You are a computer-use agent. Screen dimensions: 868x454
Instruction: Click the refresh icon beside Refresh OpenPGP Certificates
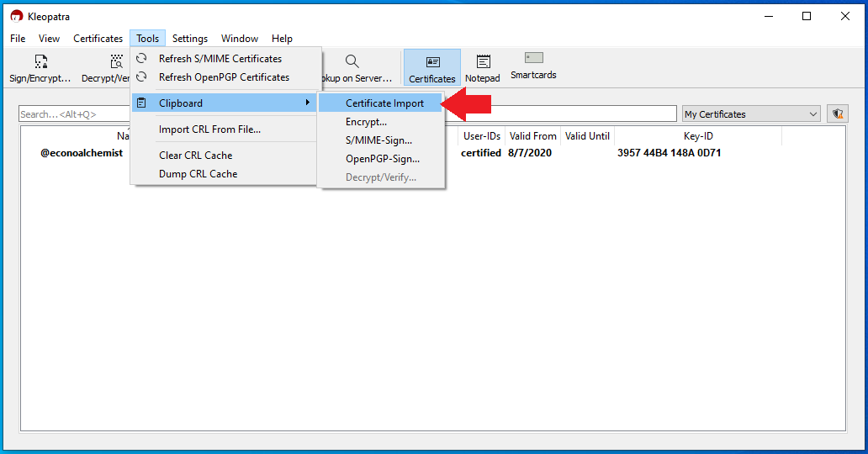[141, 77]
